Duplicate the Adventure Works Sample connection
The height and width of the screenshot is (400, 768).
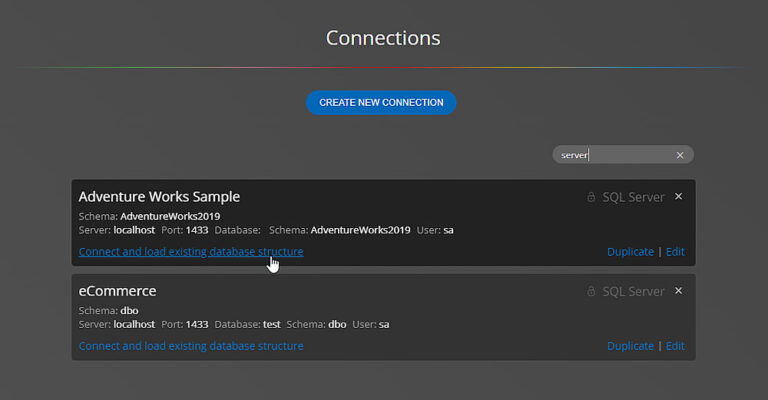[x=630, y=252]
